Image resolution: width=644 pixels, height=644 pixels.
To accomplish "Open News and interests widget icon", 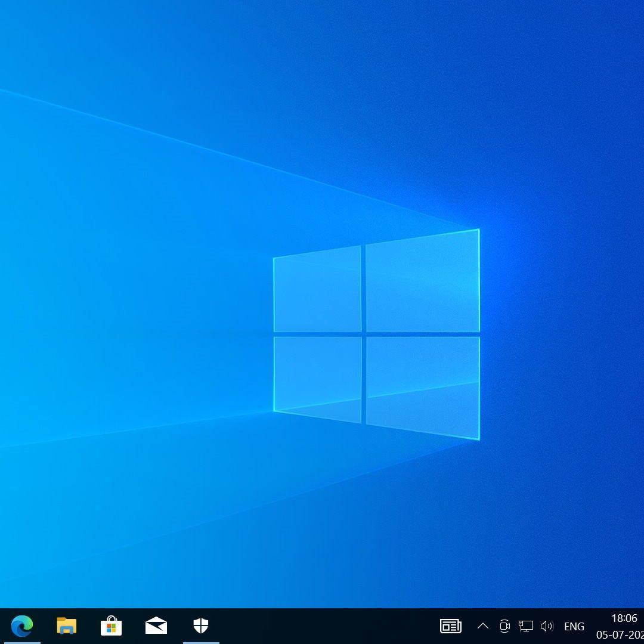I will pyautogui.click(x=451, y=626).
